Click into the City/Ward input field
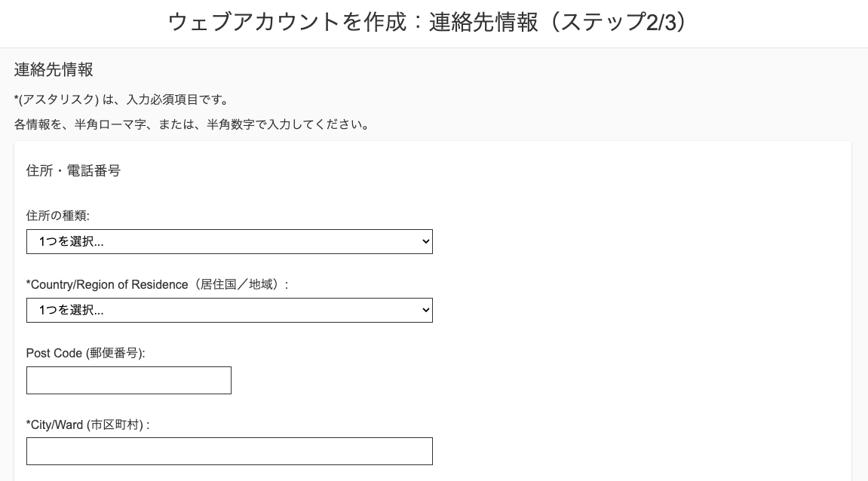Image resolution: width=868 pixels, height=481 pixels. [x=229, y=451]
